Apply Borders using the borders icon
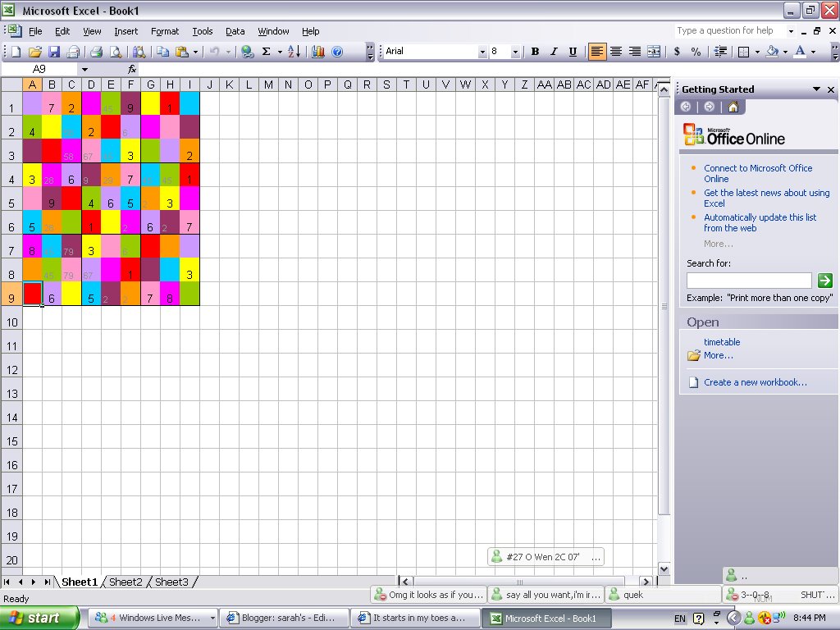The height and width of the screenshot is (630, 840). pos(743,52)
